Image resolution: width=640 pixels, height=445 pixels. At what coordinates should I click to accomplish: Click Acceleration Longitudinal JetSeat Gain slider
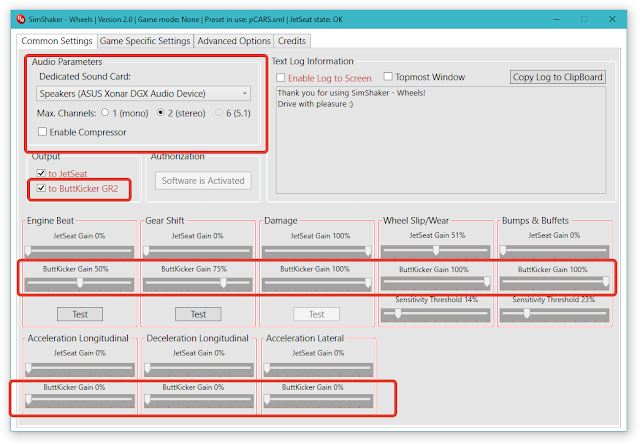[80, 369]
